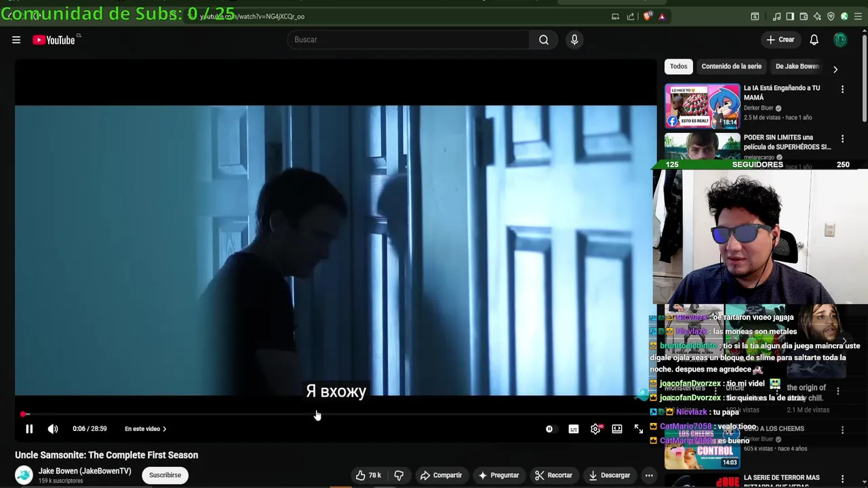Open 'PODER SIN LIMITES' video thumbnail

pyautogui.click(x=703, y=146)
